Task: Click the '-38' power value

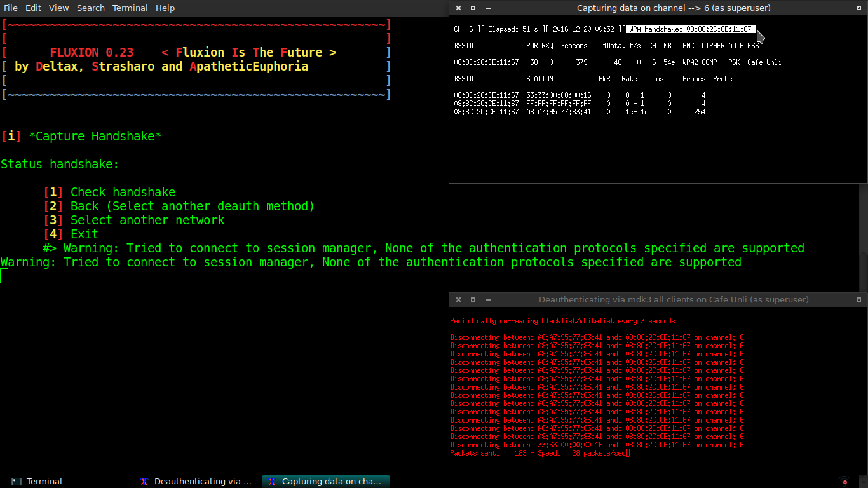Action: pos(532,62)
